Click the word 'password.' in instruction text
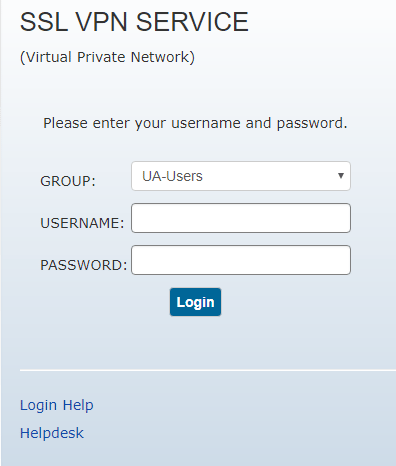Viewport: 396px width, 466px height. [x=312, y=124]
